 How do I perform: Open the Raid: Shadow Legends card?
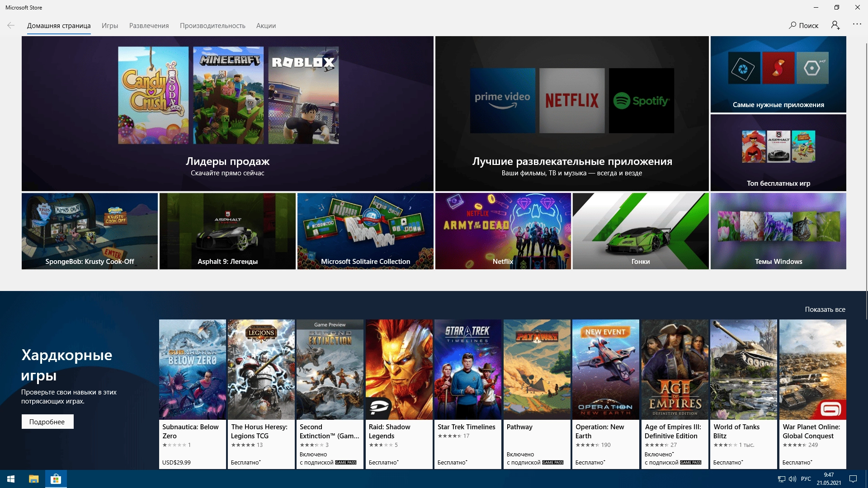399,394
